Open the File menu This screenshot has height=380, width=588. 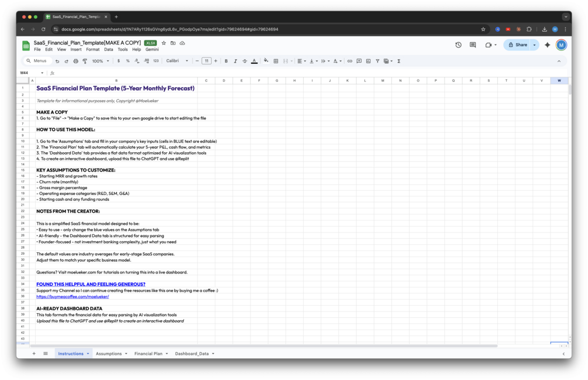37,50
